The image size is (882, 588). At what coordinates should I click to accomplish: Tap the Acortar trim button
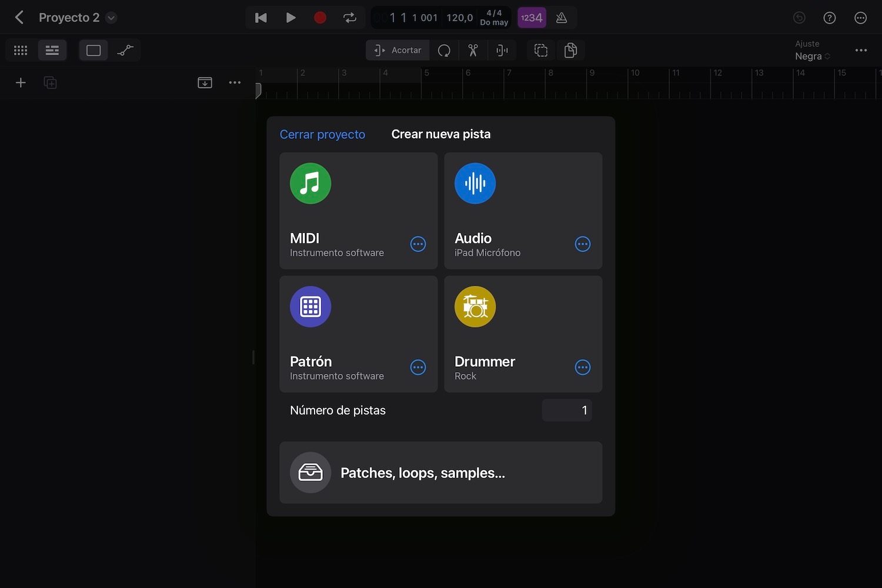pos(397,50)
